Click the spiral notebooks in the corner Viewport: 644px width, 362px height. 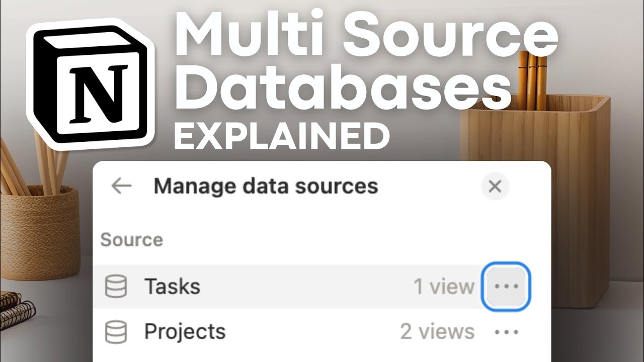pos(17,308)
